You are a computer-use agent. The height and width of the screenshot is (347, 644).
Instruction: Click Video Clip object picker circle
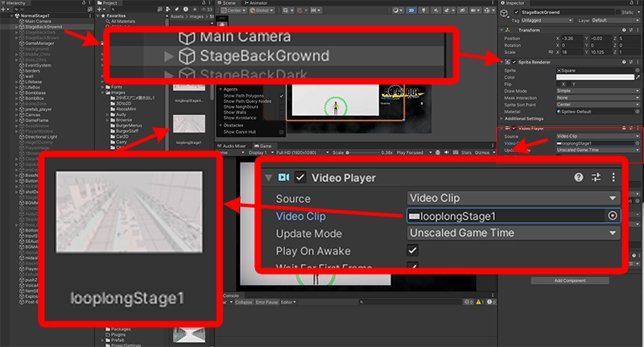(613, 216)
